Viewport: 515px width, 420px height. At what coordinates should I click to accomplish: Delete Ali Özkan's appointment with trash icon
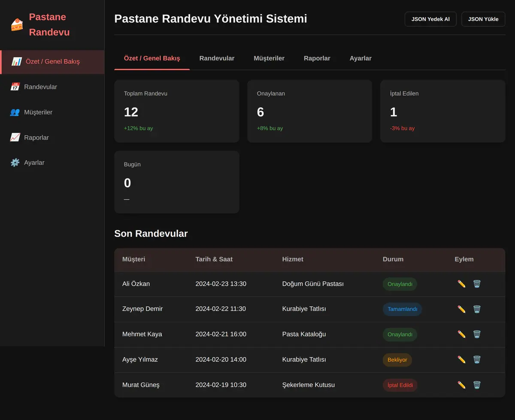477,284
